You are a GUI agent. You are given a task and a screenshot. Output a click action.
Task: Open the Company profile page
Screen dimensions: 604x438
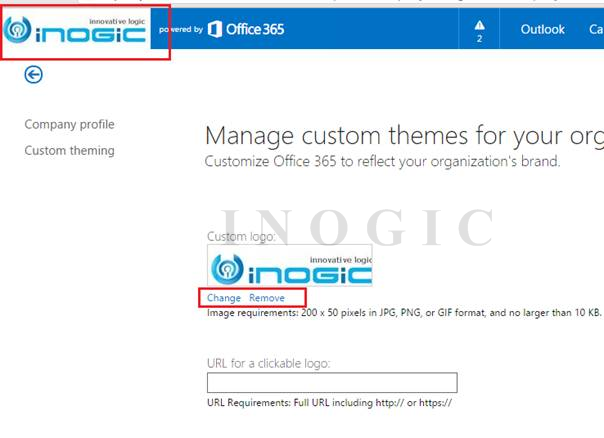[x=69, y=124]
